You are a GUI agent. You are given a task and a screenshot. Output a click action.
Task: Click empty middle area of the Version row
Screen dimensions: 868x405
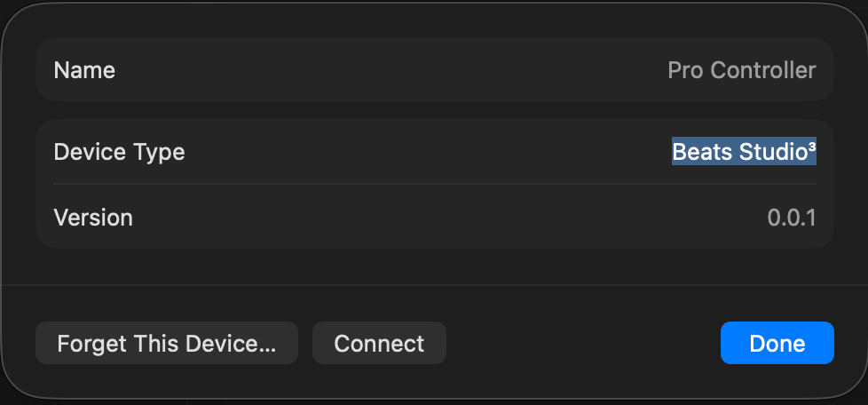tap(444, 218)
